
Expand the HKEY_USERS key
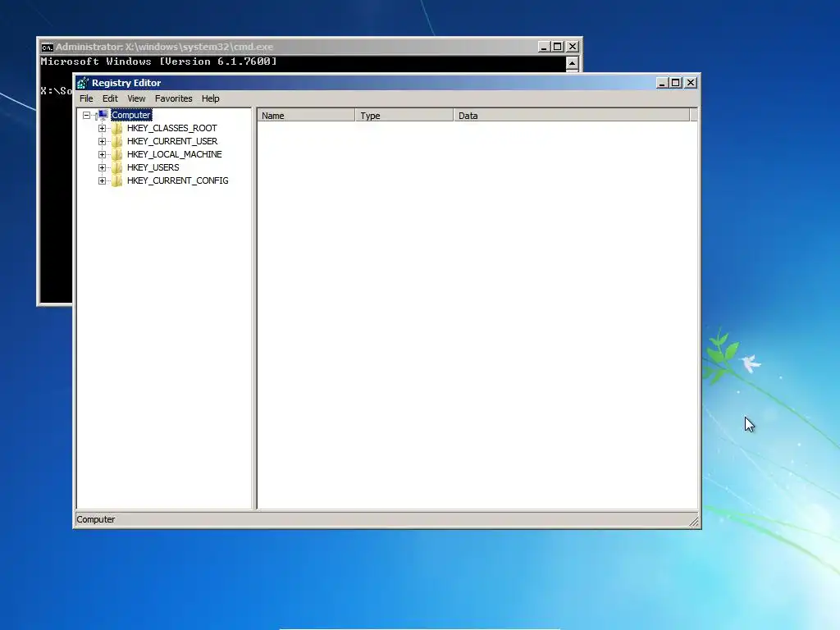point(102,167)
